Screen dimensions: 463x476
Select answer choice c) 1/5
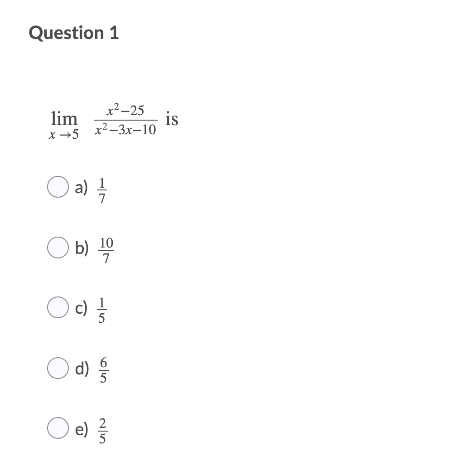58,307
